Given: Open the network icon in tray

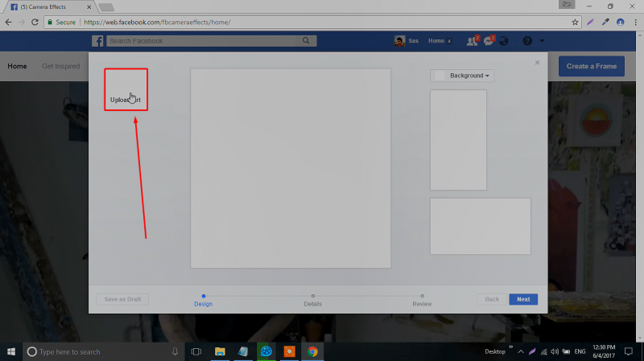Looking at the screenshot, I should 544,351.
